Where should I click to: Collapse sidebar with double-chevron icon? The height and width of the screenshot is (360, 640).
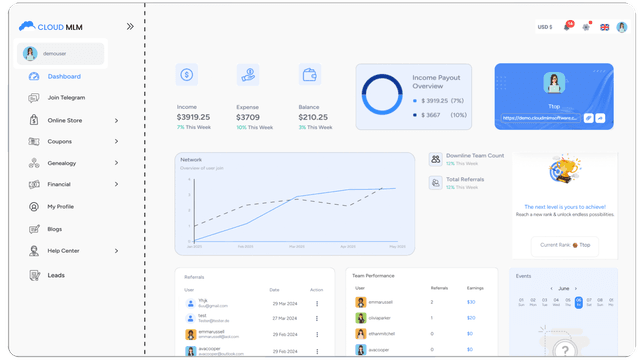(x=130, y=27)
